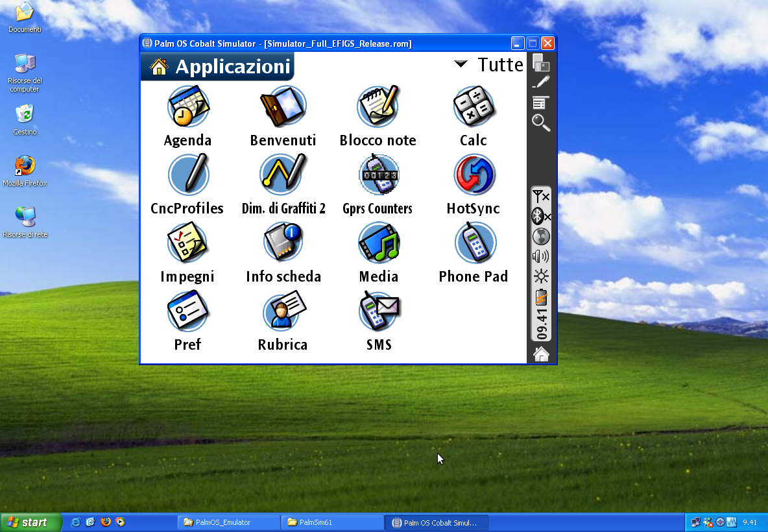The height and width of the screenshot is (532, 768).
Task: Toggle the Bluetooth status icon
Action: point(541,216)
